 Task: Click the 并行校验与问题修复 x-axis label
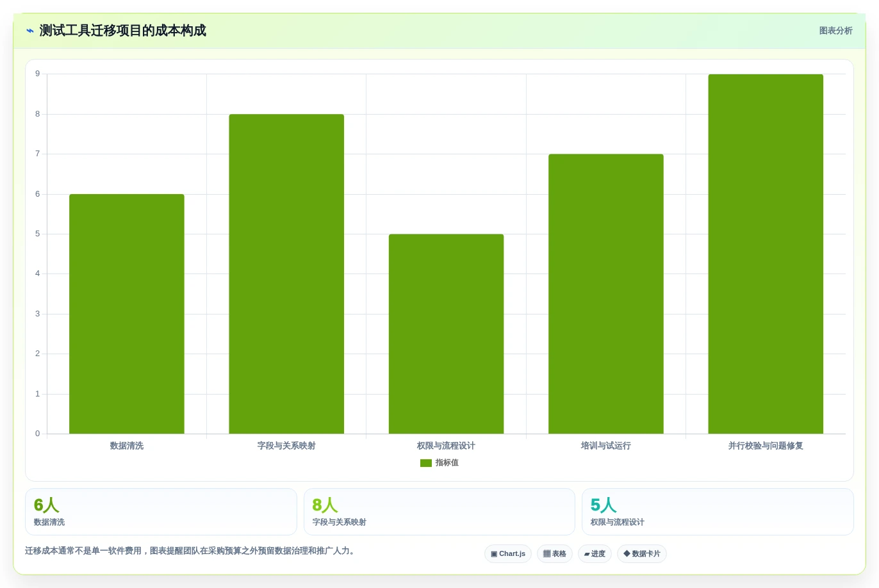pos(766,446)
